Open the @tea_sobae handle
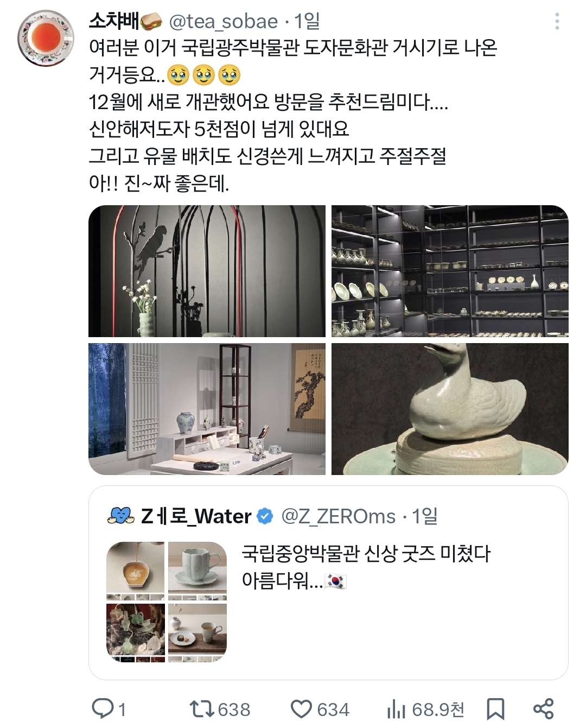Image resolution: width=586 pixels, height=728 pixels. (224, 22)
